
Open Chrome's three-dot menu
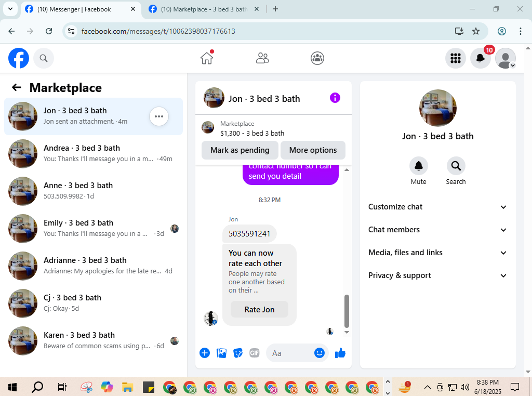tap(521, 31)
